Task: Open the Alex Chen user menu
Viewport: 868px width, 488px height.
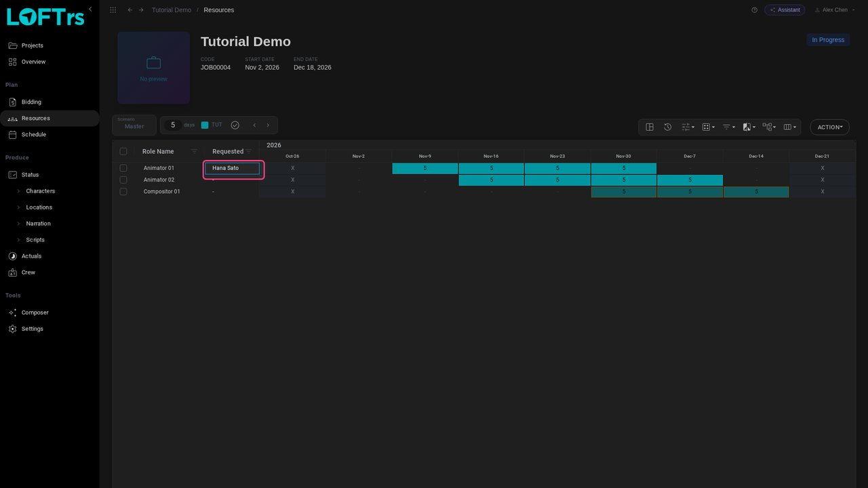Action: click(835, 10)
